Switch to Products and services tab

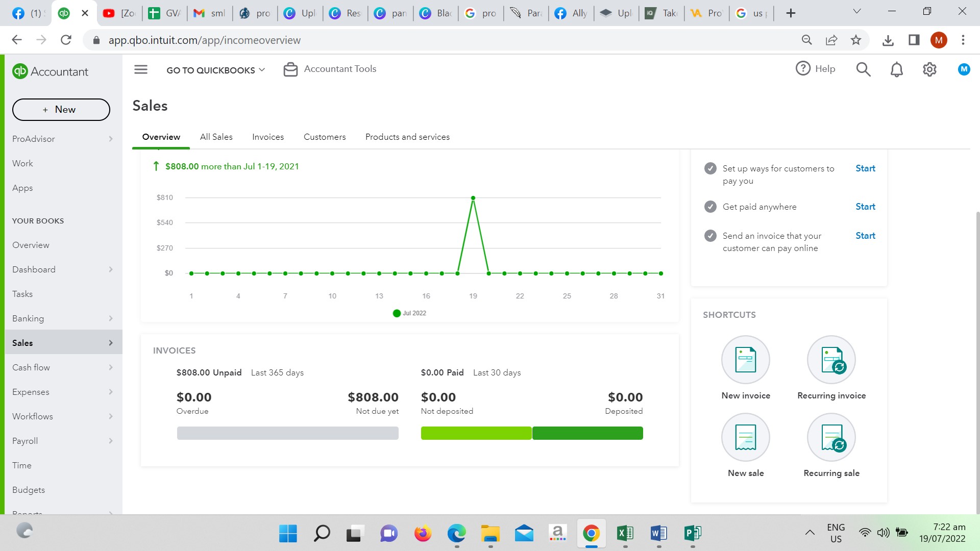coord(407,137)
